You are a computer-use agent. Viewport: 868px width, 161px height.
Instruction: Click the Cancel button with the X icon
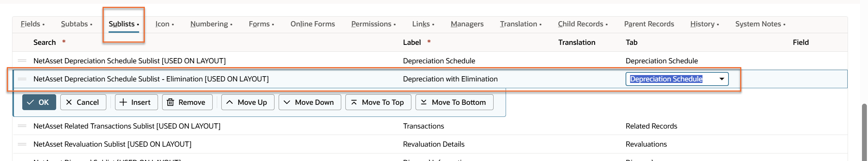(x=83, y=102)
